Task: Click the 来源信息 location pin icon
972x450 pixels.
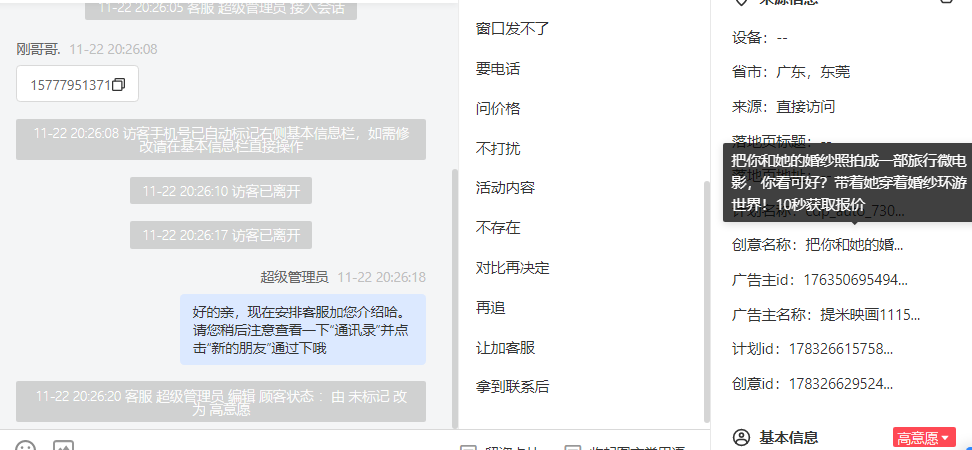Action: (x=741, y=2)
